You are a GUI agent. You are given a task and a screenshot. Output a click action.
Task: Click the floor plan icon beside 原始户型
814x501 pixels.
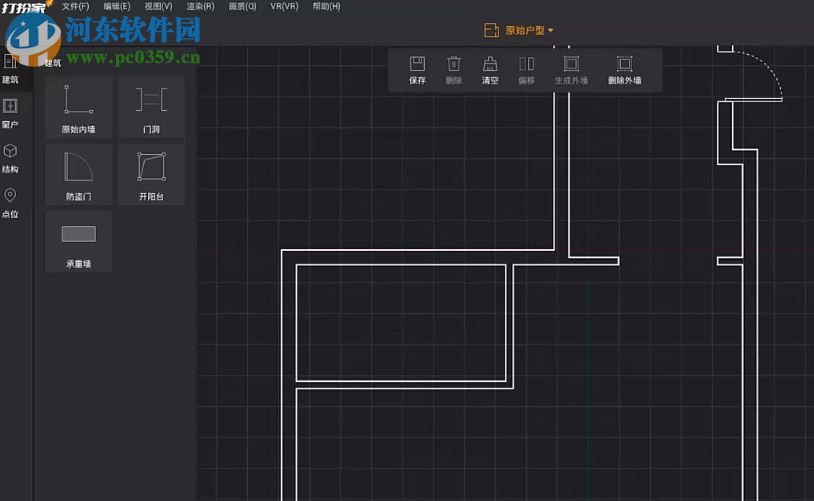(x=491, y=30)
